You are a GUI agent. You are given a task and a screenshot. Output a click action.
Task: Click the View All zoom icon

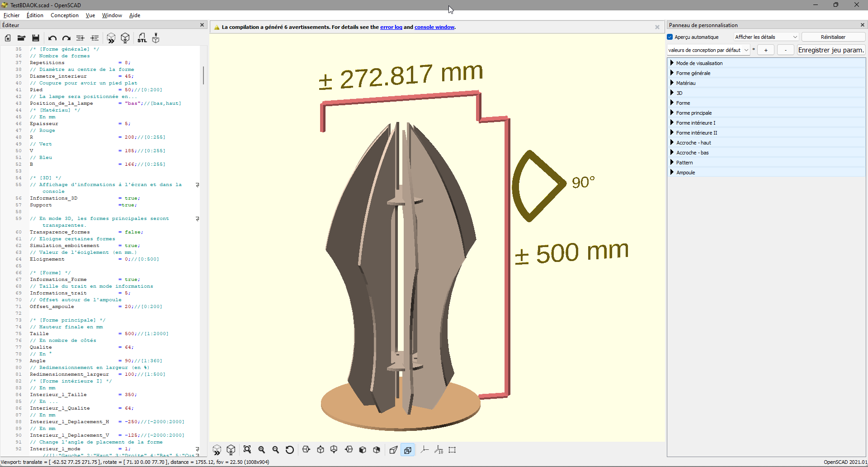tap(247, 450)
